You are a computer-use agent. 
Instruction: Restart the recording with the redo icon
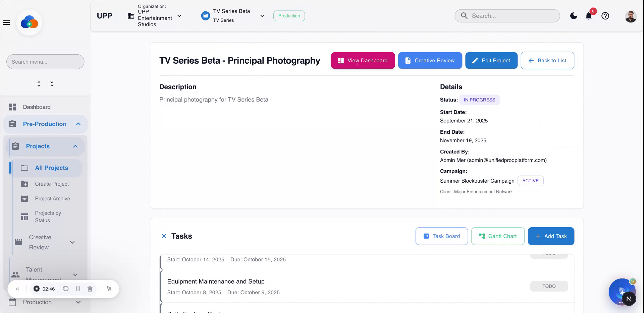pyautogui.click(x=66, y=289)
